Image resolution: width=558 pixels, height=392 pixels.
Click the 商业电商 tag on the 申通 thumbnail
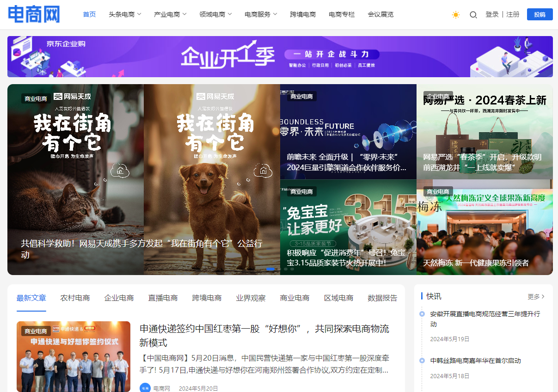(36, 331)
